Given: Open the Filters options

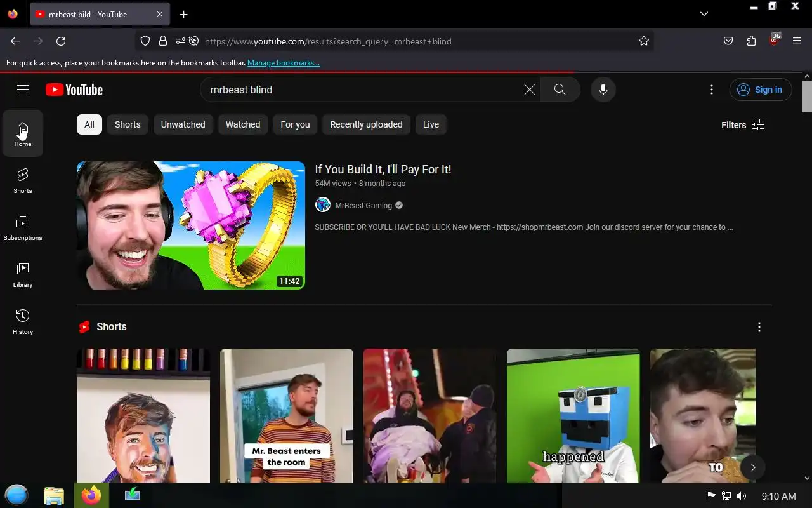Looking at the screenshot, I should (743, 125).
